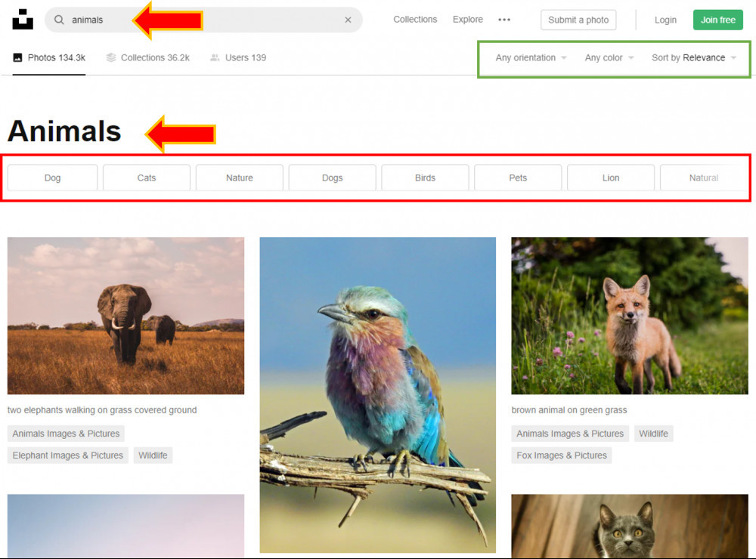Viewport: 756px width, 559px height.
Task: Open the three-dots more menu
Action: (504, 20)
